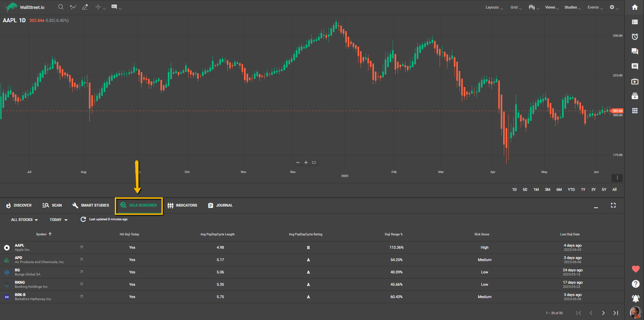Sort by Doji Range % column

pos(393,234)
